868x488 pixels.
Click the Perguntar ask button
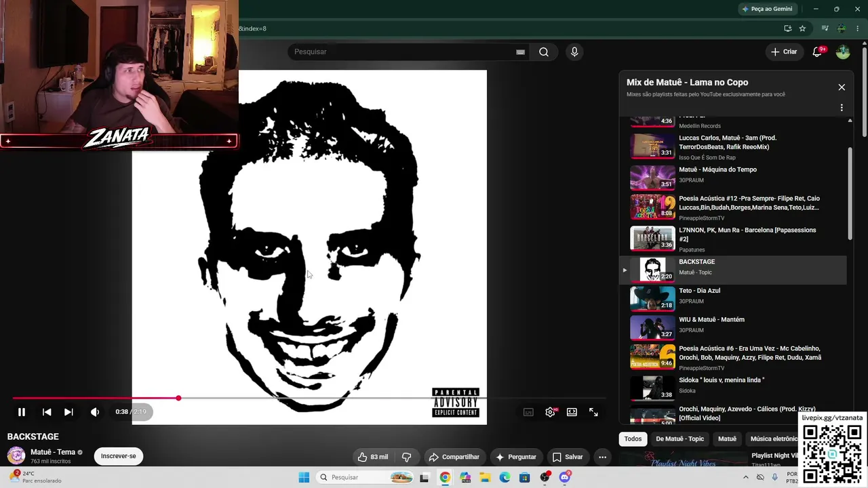click(516, 457)
